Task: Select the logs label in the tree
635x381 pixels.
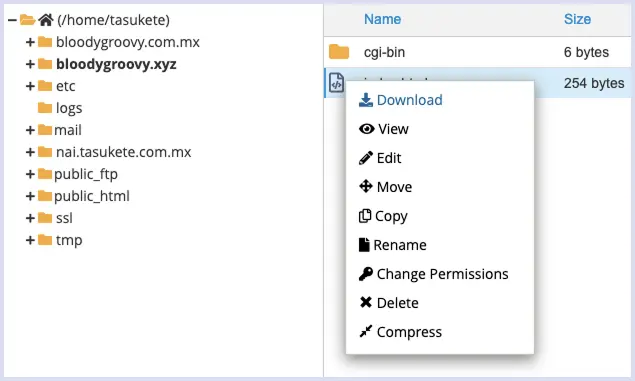Action: (69, 108)
